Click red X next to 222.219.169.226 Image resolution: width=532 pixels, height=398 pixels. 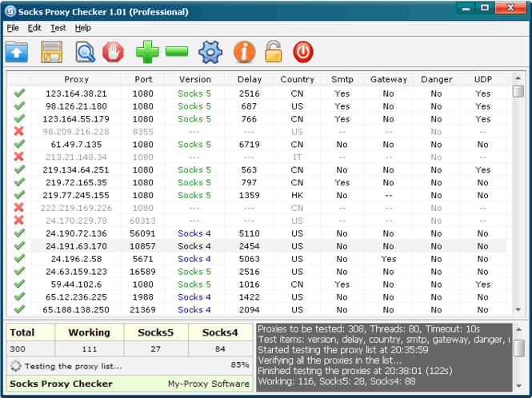[x=19, y=208]
